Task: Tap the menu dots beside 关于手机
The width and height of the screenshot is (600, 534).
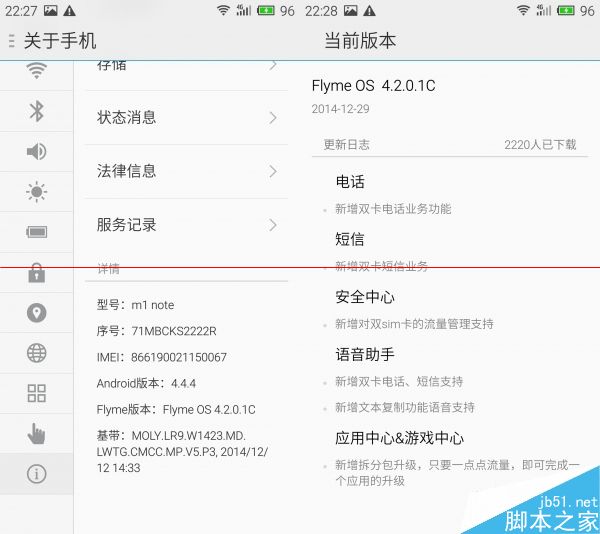Action: [x=11, y=41]
